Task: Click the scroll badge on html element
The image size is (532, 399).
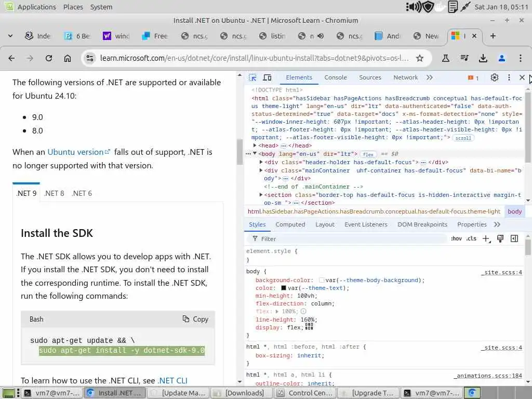Action: tap(463, 138)
